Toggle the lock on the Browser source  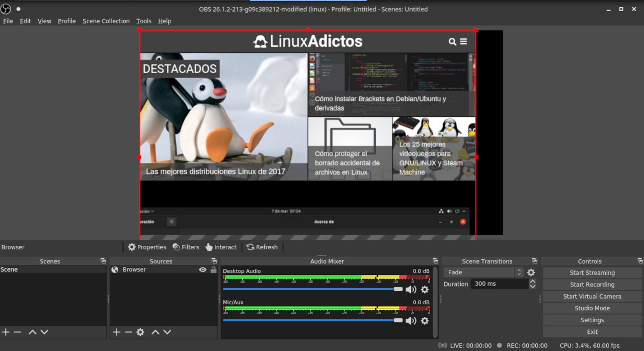[x=213, y=270]
